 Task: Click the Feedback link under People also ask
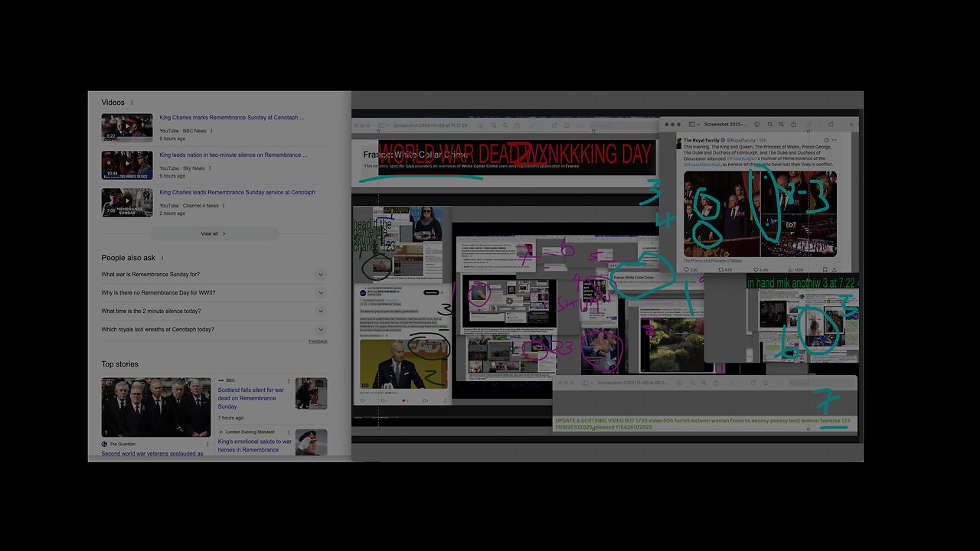point(318,341)
